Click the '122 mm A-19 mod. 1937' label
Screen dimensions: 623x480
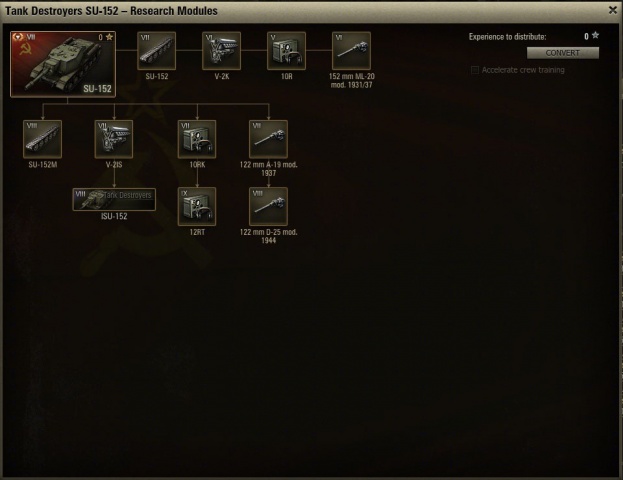(x=269, y=168)
